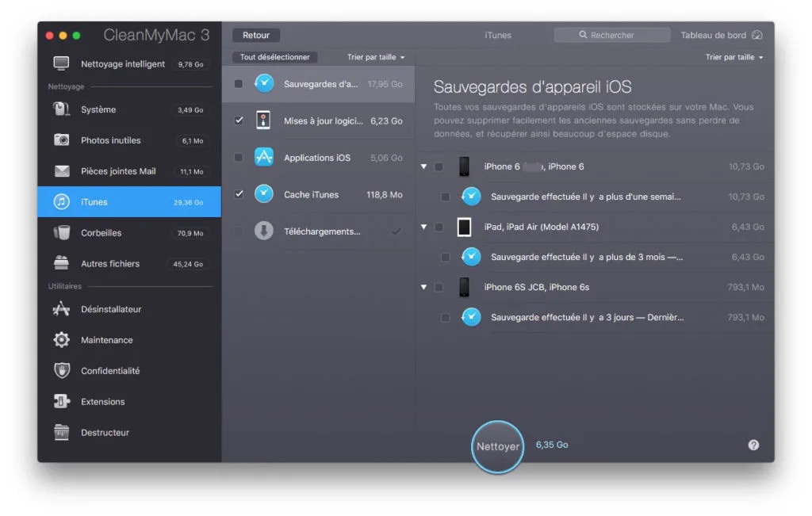Go to Nettoyage intelligent section

(x=129, y=63)
